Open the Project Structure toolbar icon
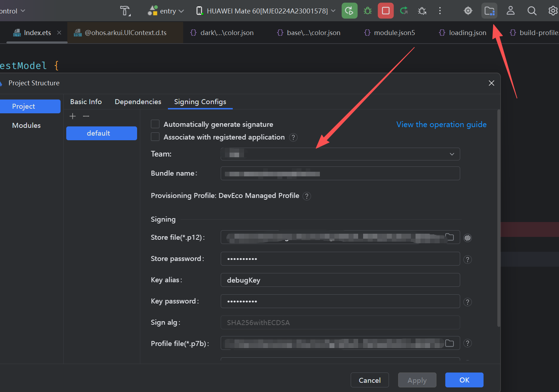559x392 pixels. pyautogui.click(x=489, y=11)
